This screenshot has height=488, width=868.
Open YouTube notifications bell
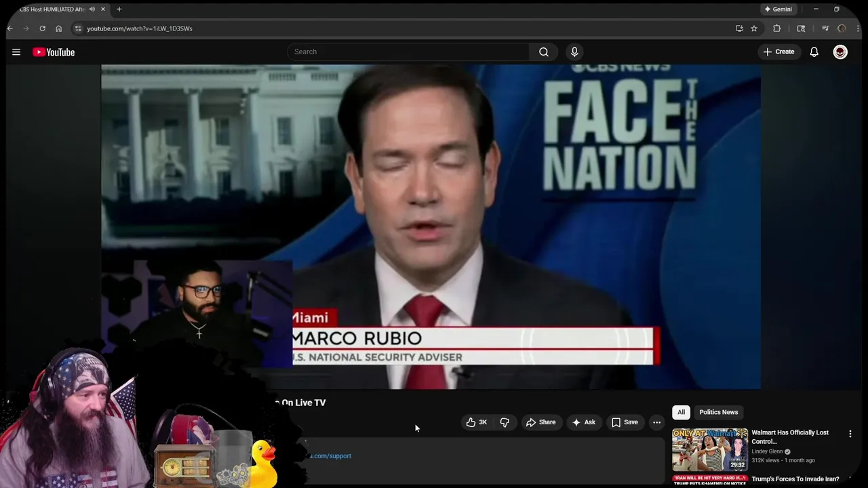pyautogui.click(x=814, y=52)
